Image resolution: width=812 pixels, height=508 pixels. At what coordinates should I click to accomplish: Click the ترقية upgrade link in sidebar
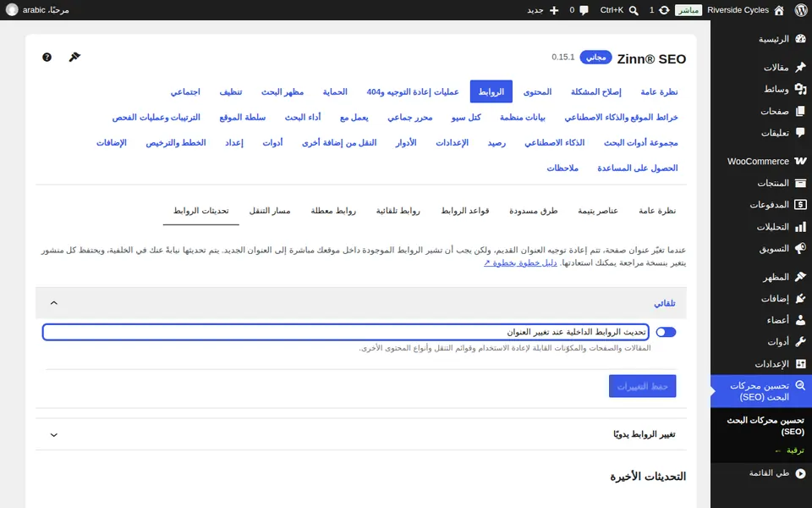coord(789,450)
